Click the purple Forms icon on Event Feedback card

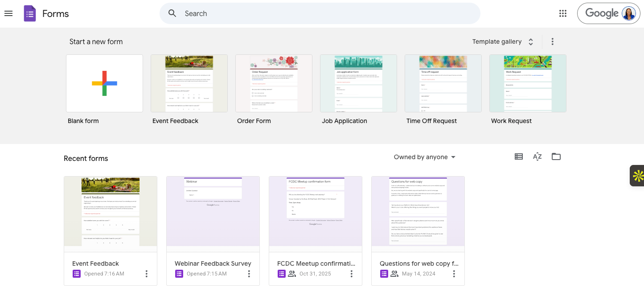[x=76, y=273]
